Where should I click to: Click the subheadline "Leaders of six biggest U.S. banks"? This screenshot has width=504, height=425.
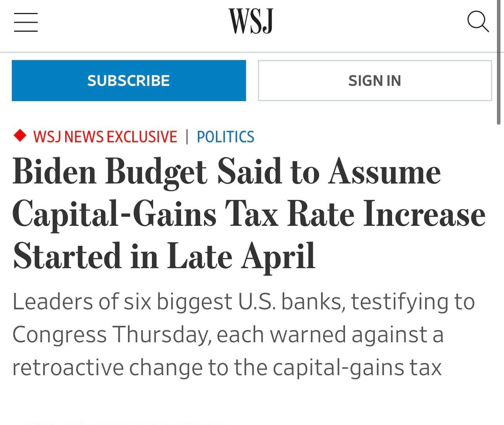[x=179, y=301]
